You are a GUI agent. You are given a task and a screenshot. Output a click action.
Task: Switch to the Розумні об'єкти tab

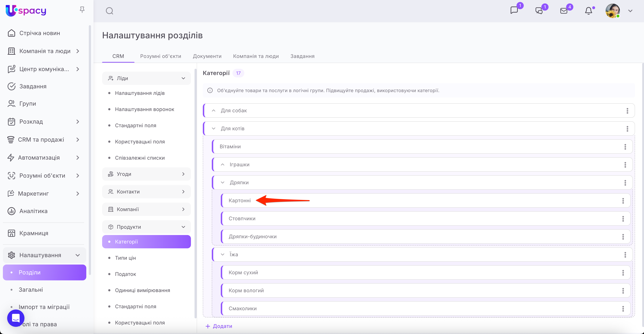coord(161,56)
